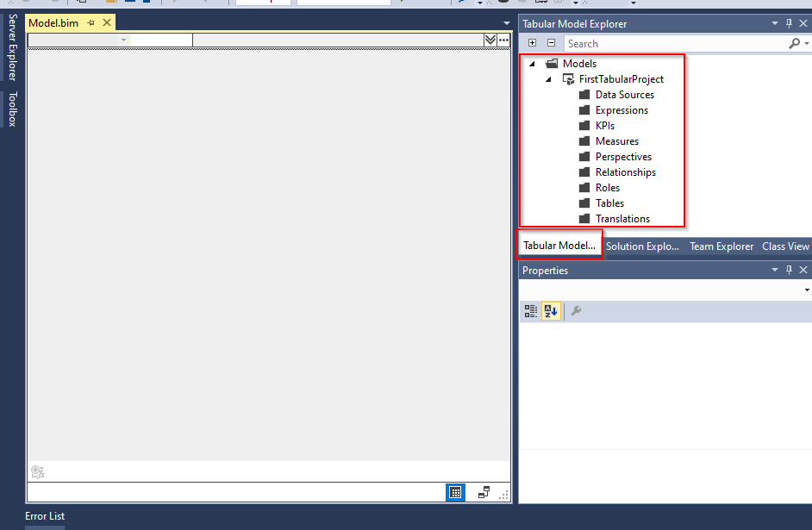Open the Measures folder
812x530 pixels.
pyautogui.click(x=617, y=141)
